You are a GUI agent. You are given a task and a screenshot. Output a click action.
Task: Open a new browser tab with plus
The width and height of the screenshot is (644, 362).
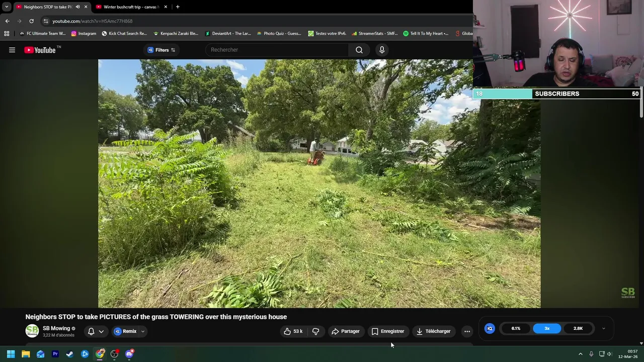178,7
